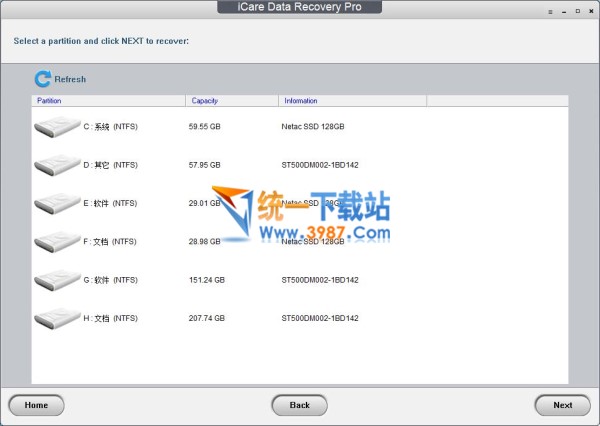
Task: Close the iCare Data Recovery Pro window
Action: 591,11
